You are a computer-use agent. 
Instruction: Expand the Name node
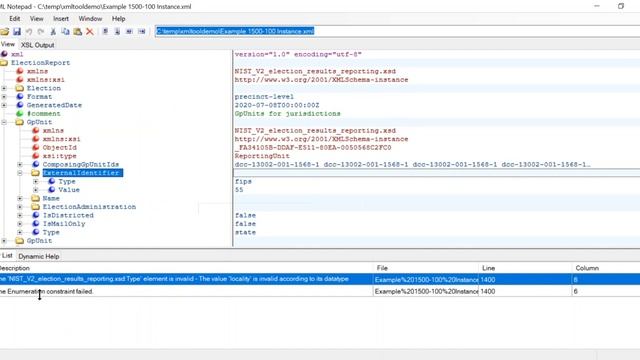[x=20, y=198]
